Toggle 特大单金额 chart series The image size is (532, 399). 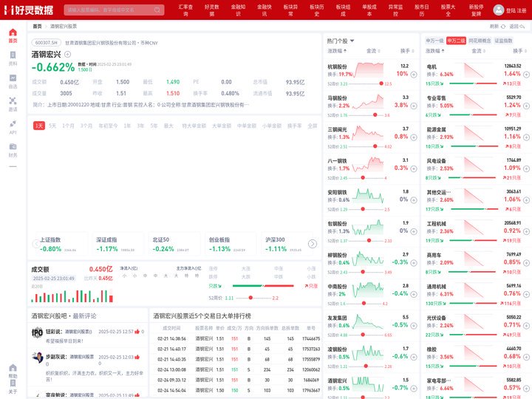pos(194,126)
